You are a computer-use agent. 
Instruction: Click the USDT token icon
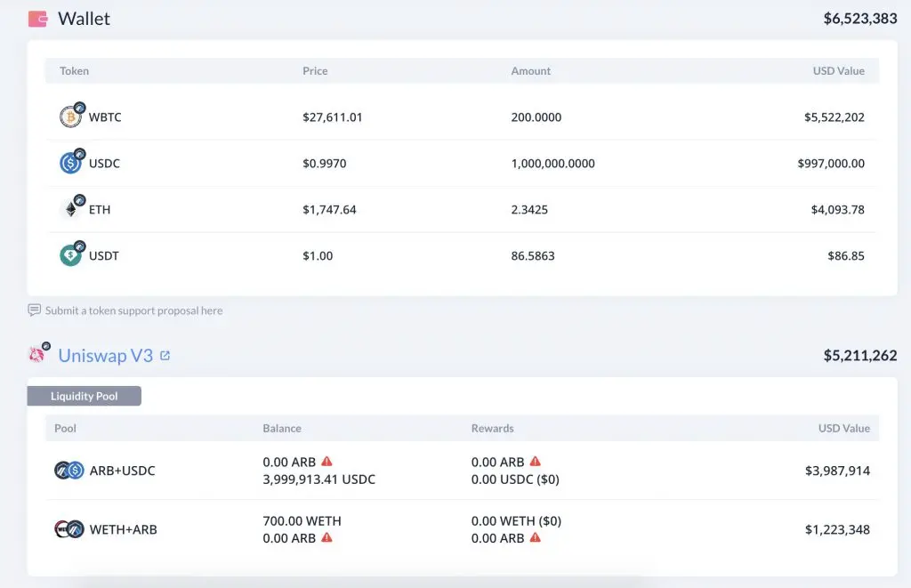(71, 255)
